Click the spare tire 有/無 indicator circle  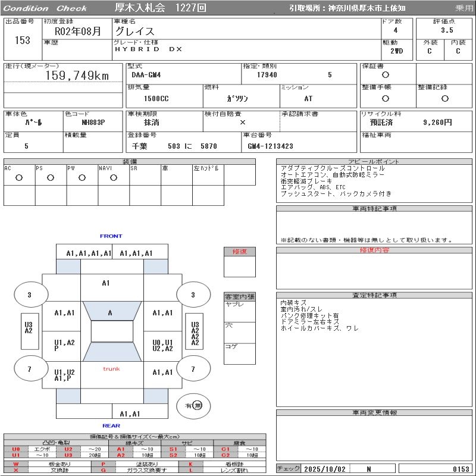pos(194,406)
